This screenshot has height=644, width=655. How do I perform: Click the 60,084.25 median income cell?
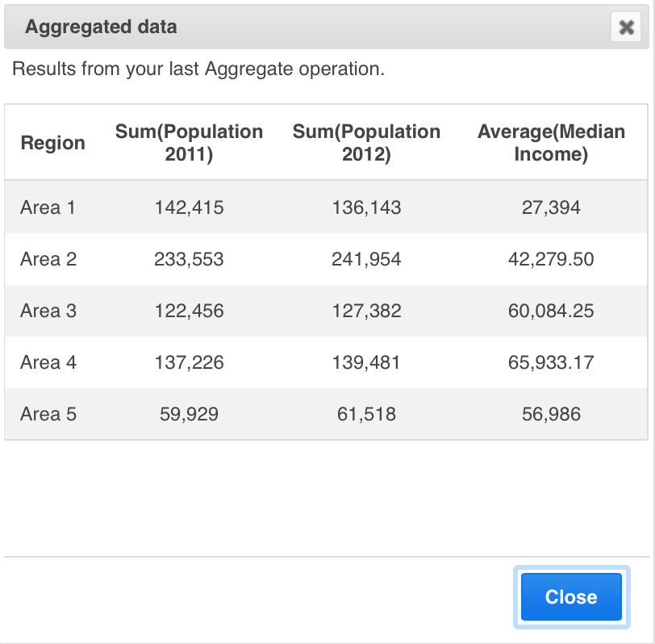tap(551, 311)
